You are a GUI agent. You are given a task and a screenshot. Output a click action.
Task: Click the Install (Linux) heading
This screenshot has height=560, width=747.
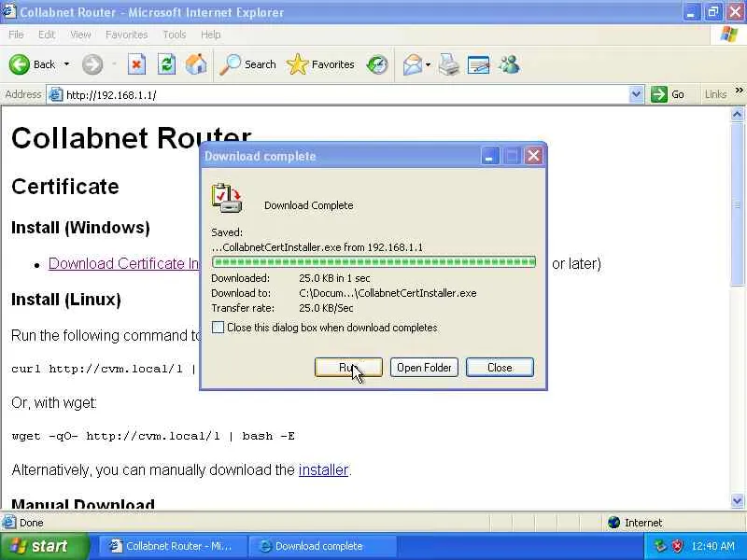[65, 300]
